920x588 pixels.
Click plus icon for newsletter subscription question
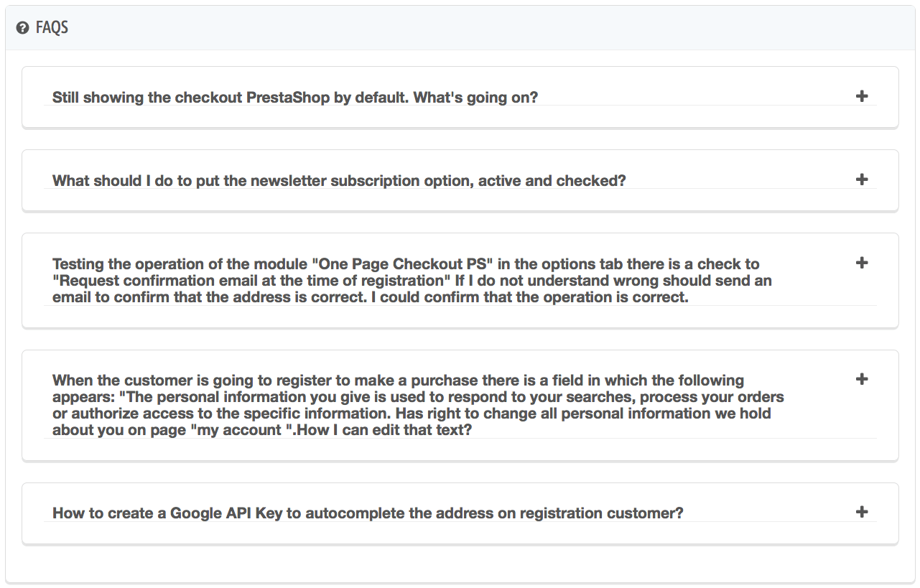(x=863, y=179)
